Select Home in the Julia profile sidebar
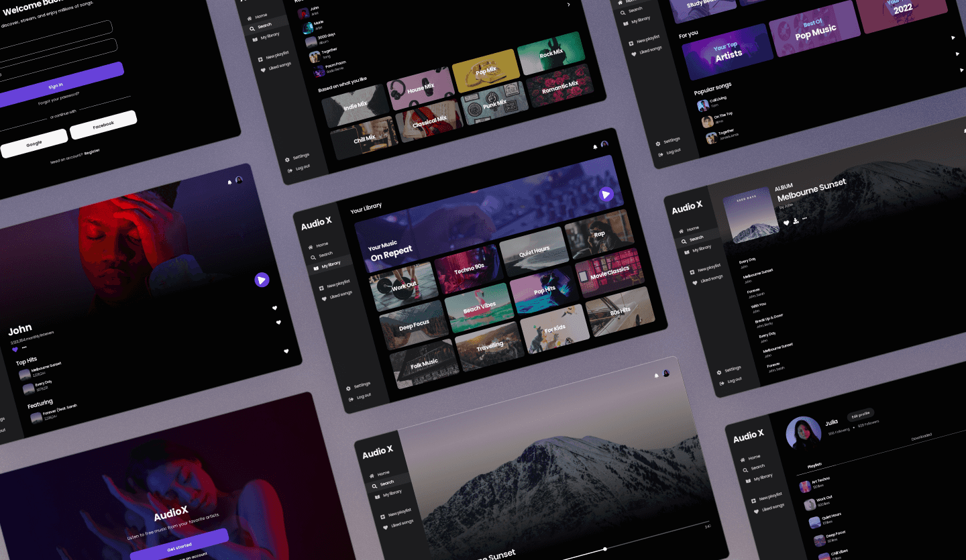The image size is (966, 560). pyautogui.click(x=750, y=458)
